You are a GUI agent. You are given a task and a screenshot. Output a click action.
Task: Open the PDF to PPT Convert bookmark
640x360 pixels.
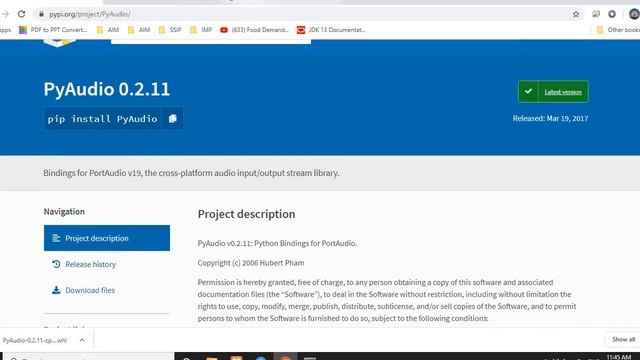click(53, 30)
